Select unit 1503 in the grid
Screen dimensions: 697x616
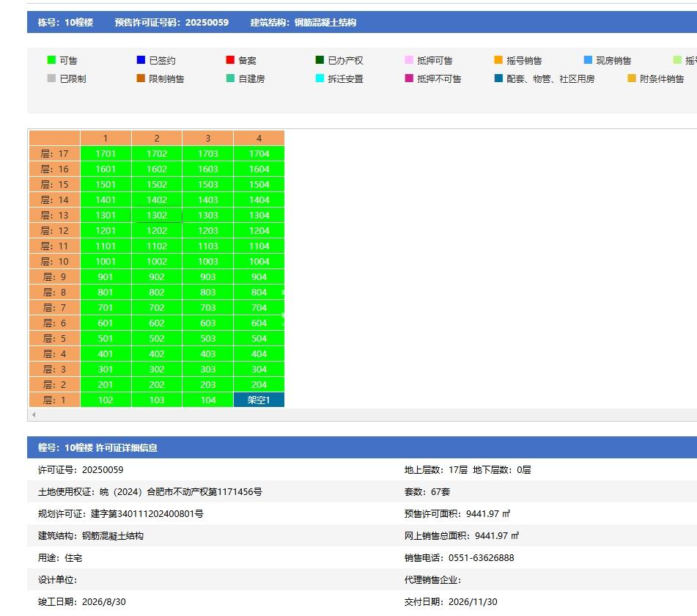208,185
